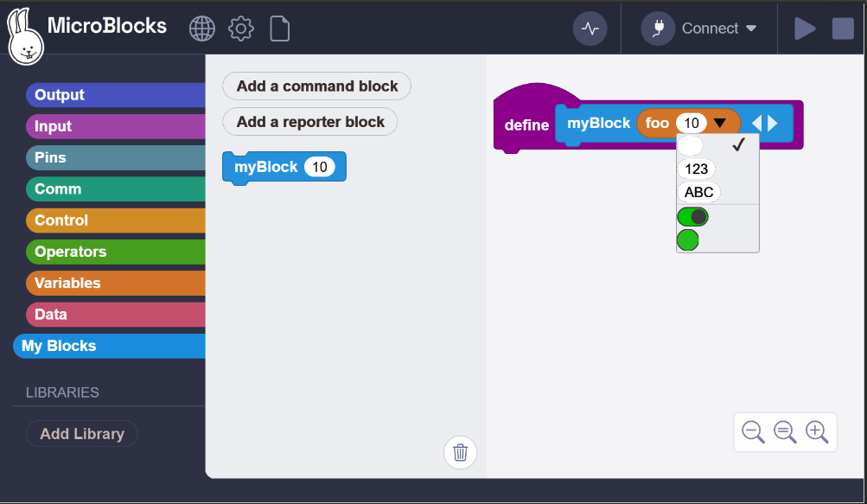This screenshot has width=867, height=504.
Task: Show the data graph icon
Action: (590, 29)
